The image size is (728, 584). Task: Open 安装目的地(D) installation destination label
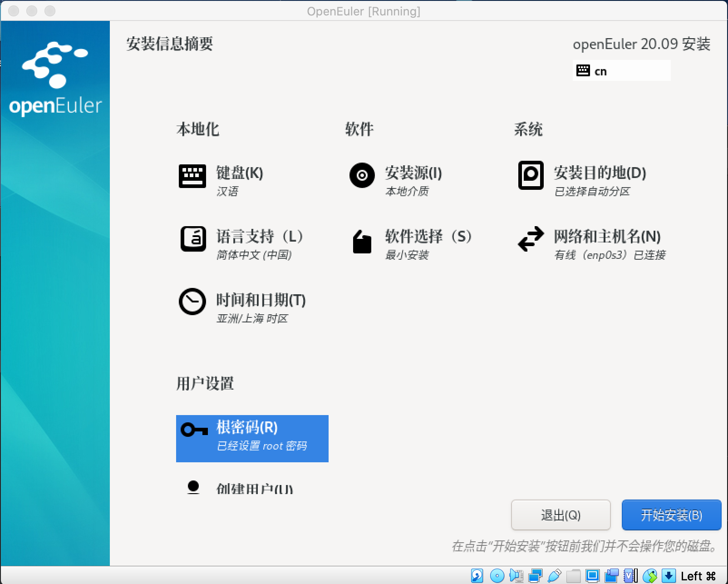[x=600, y=173]
